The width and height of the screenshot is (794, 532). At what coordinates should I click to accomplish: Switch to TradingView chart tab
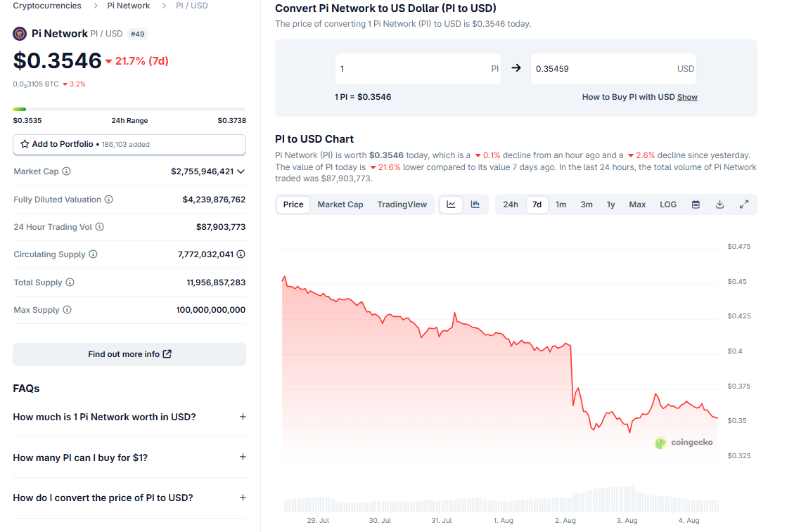tap(402, 205)
